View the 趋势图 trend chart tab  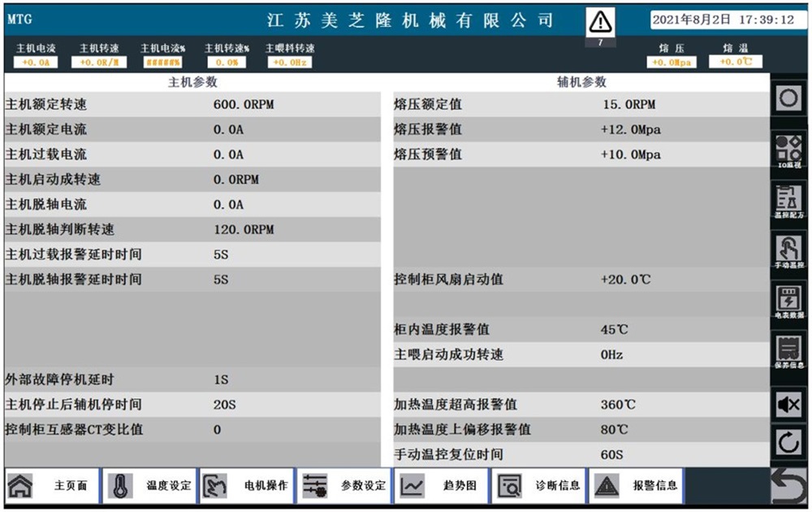(x=441, y=486)
